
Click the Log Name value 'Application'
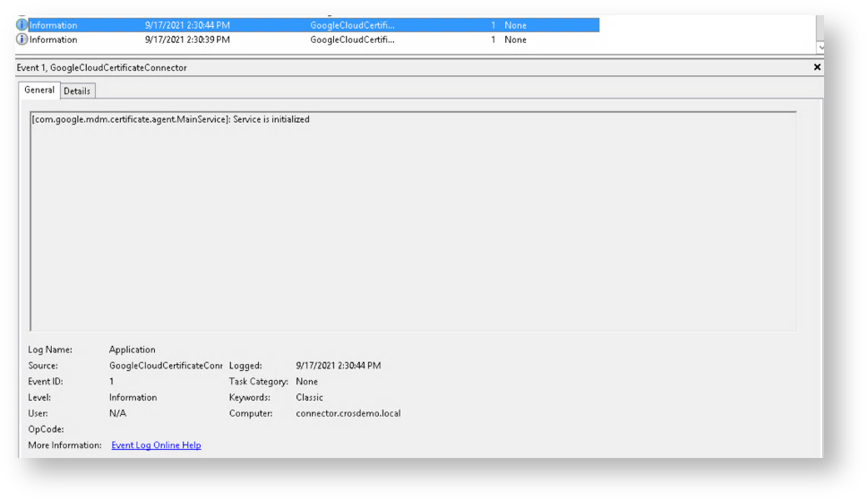(132, 350)
